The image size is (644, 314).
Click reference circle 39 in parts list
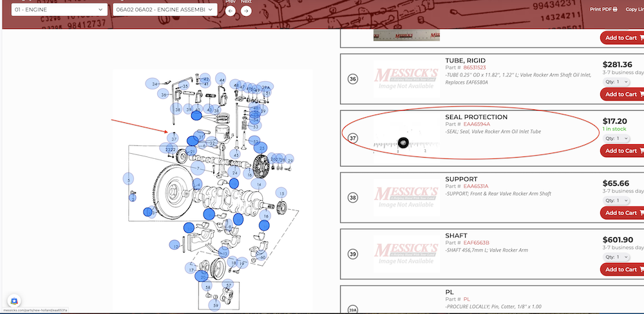(x=352, y=254)
